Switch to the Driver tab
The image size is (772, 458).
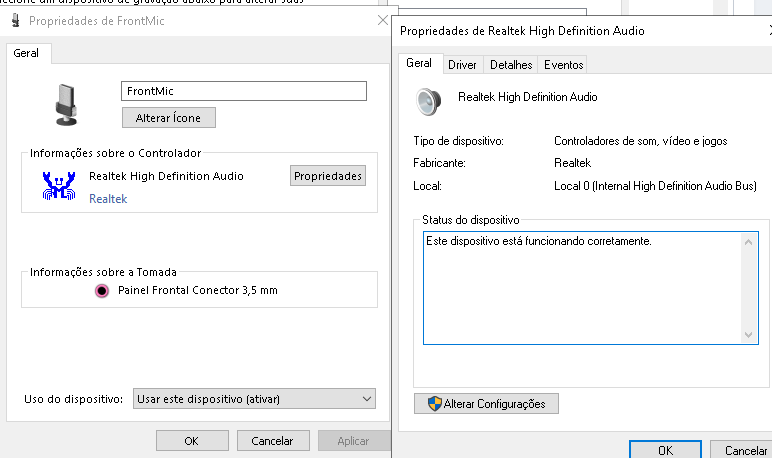click(462, 65)
